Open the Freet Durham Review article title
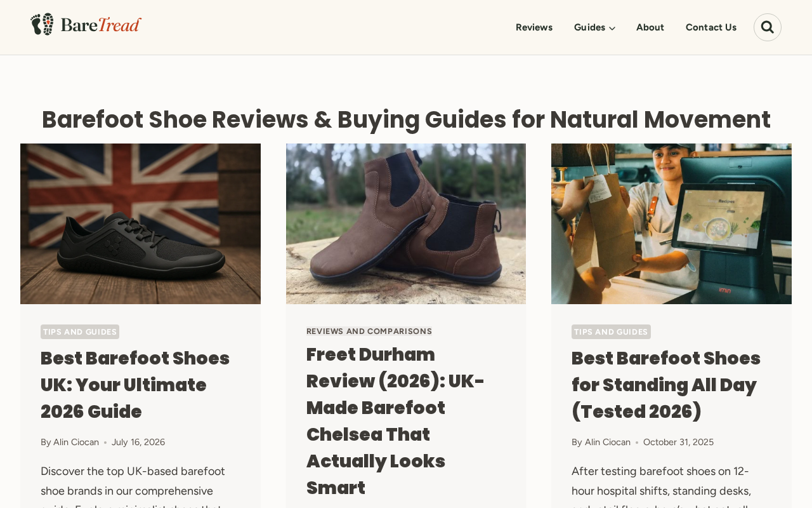Screen dimensions: 812x508 coord(395,421)
